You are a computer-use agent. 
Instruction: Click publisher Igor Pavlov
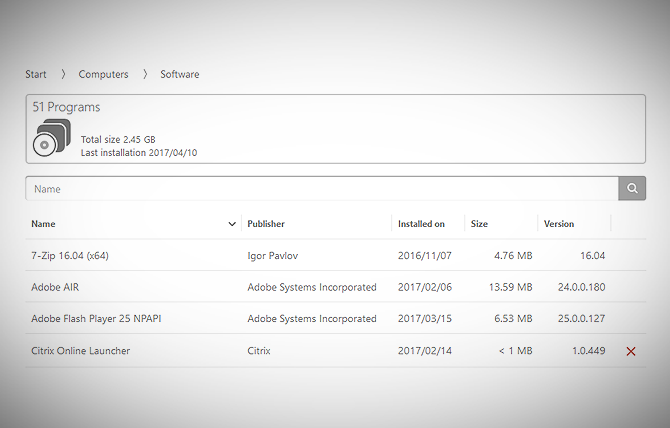273,255
